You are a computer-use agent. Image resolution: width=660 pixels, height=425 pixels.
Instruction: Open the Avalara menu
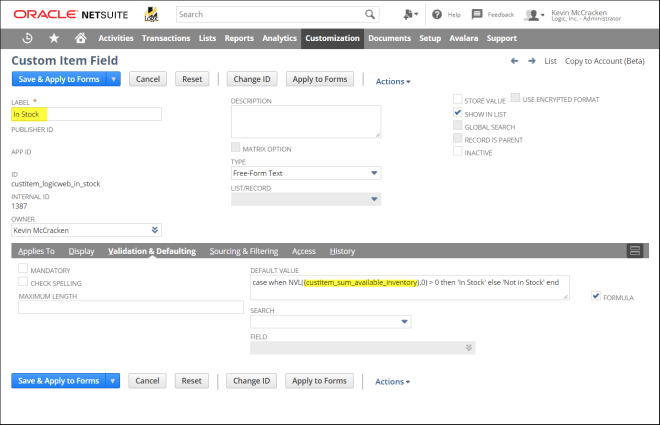[464, 38]
